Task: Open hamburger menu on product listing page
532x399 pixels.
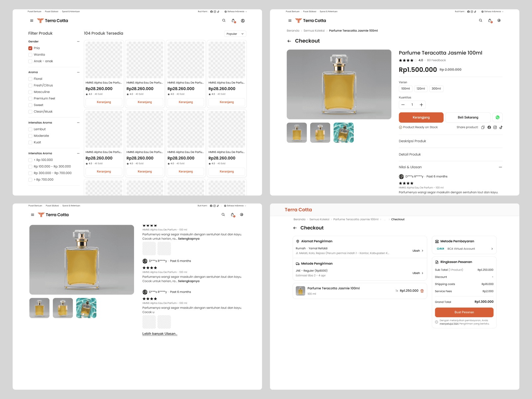Action: (32, 21)
